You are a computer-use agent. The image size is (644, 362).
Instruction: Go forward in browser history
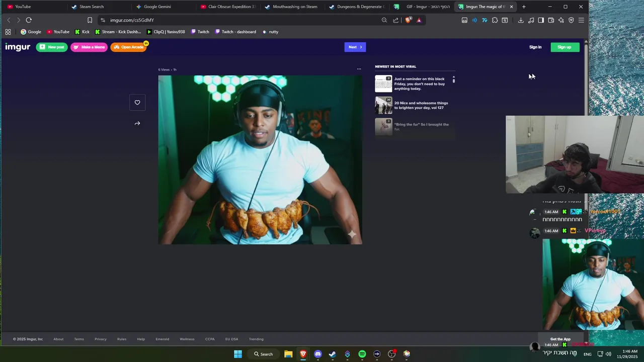pyautogui.click(x=18, y=20)
